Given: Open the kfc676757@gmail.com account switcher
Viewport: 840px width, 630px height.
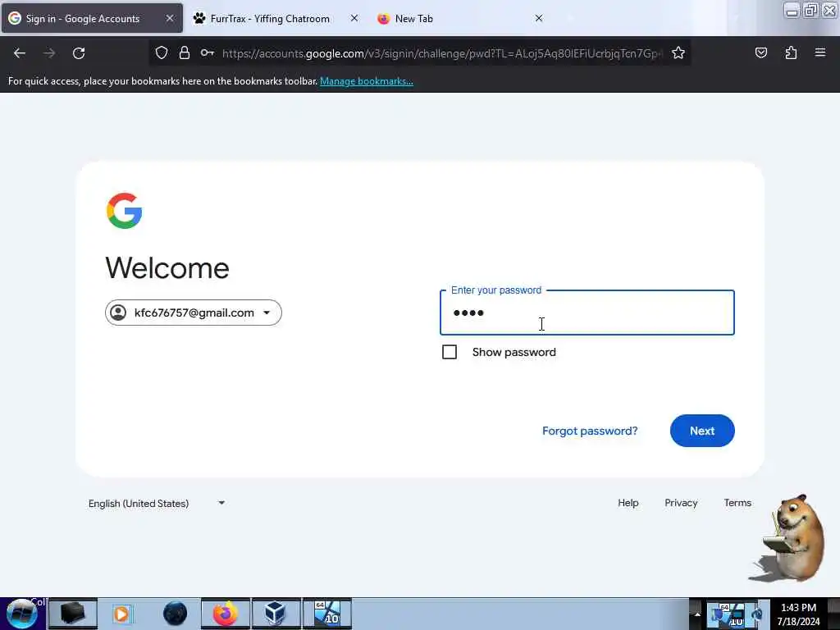Looking at the screenshot, I should pos(194,313).
